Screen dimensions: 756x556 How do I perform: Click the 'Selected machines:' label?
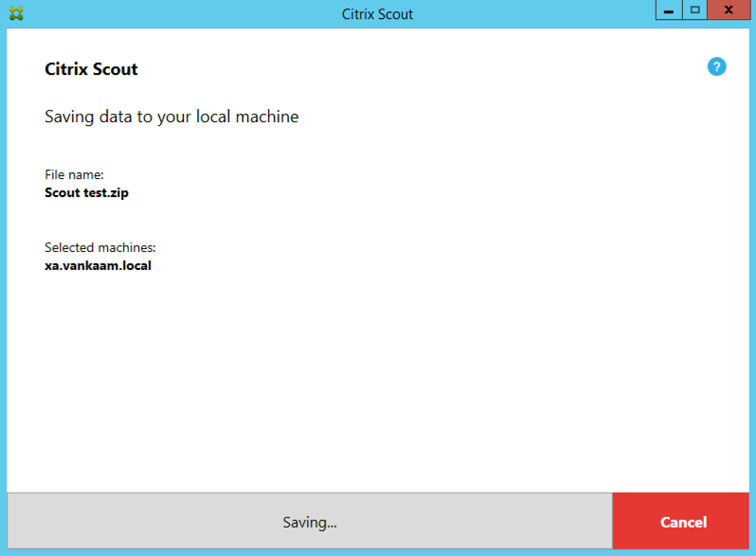click(100, 247)
